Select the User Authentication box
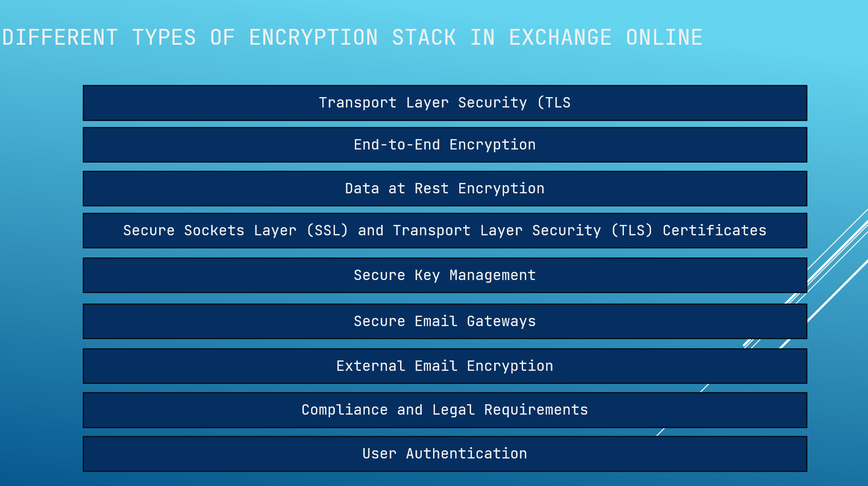 coord(445,454)
